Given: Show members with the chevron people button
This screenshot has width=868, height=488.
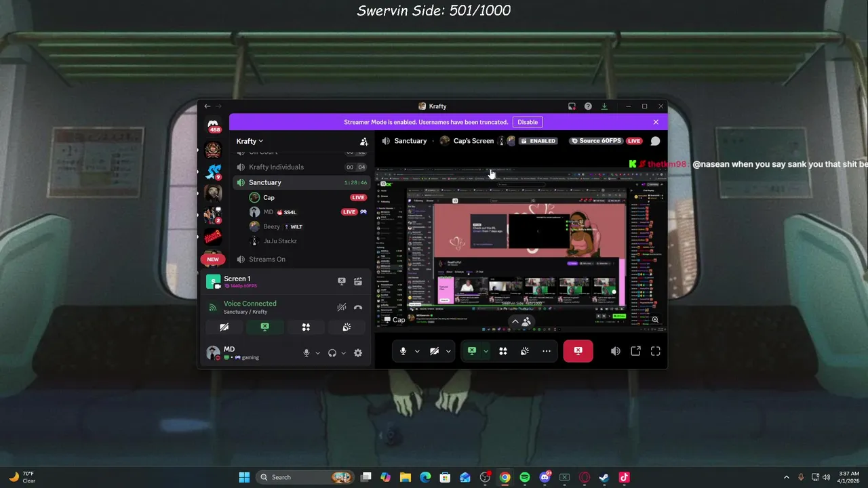Looking at the screenshot, I should click(x=521, y=322).
